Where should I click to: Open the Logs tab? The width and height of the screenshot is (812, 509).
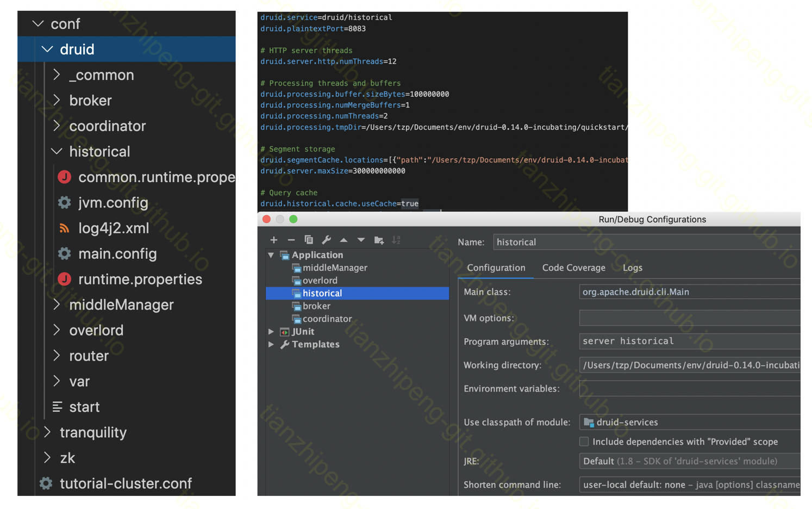click(632, 268)
